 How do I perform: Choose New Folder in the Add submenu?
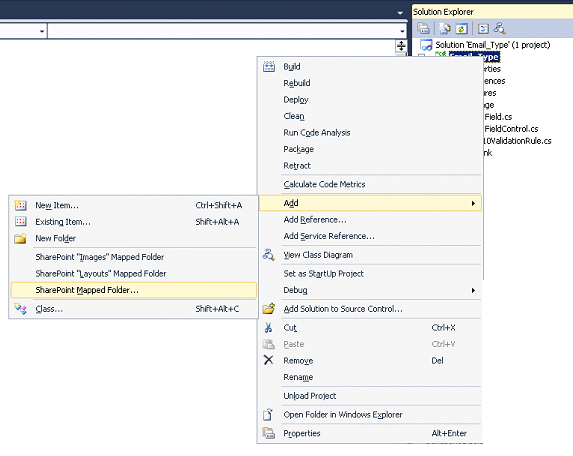tap(133, 238)
